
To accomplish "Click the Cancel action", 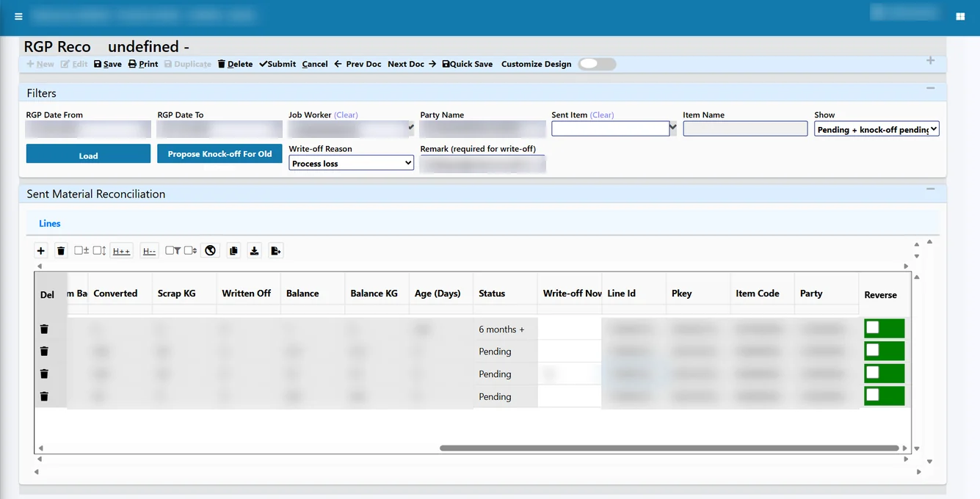I will (x=315, y=64).
